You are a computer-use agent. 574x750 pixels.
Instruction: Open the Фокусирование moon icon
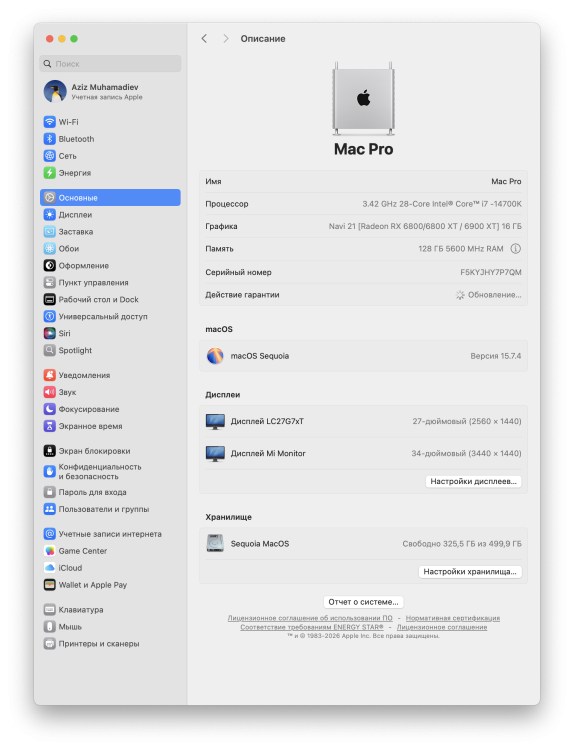[x=50, y=409]
